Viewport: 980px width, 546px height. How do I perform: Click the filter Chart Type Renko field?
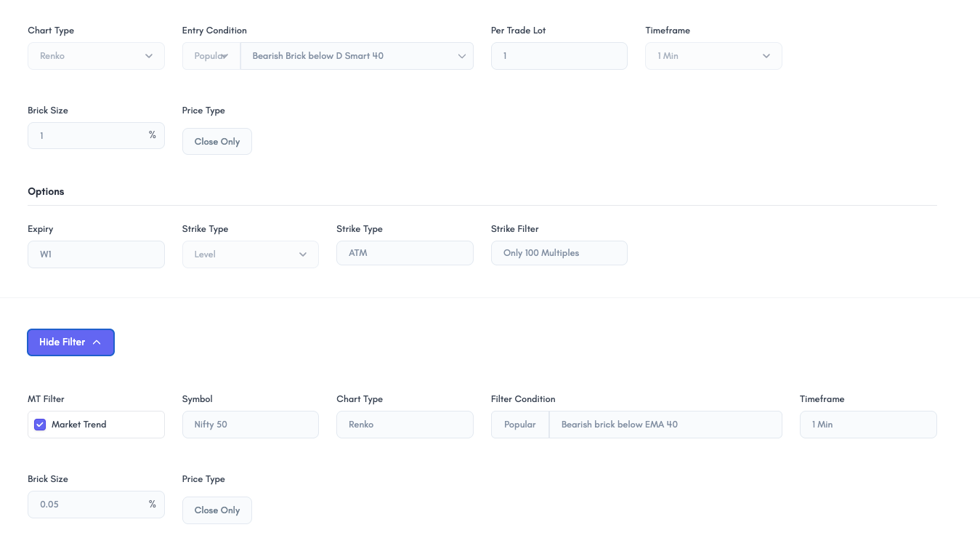[405, 425]
